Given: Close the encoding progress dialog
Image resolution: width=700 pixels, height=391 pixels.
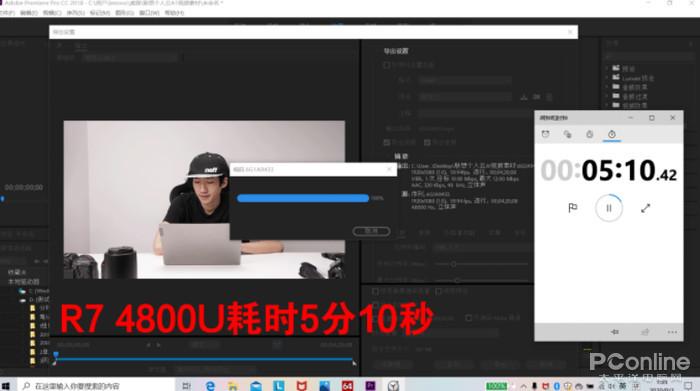Looking at the screenshot, I should coord(389,169).
